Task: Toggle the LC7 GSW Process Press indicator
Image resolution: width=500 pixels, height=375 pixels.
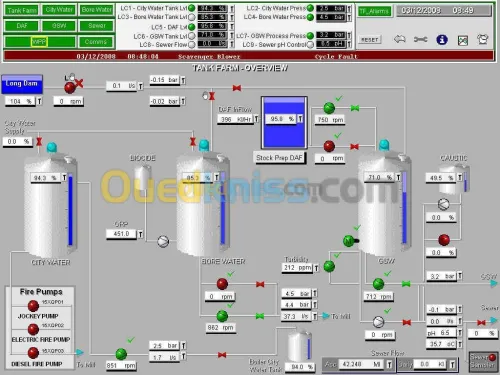Action: (310, 35)
